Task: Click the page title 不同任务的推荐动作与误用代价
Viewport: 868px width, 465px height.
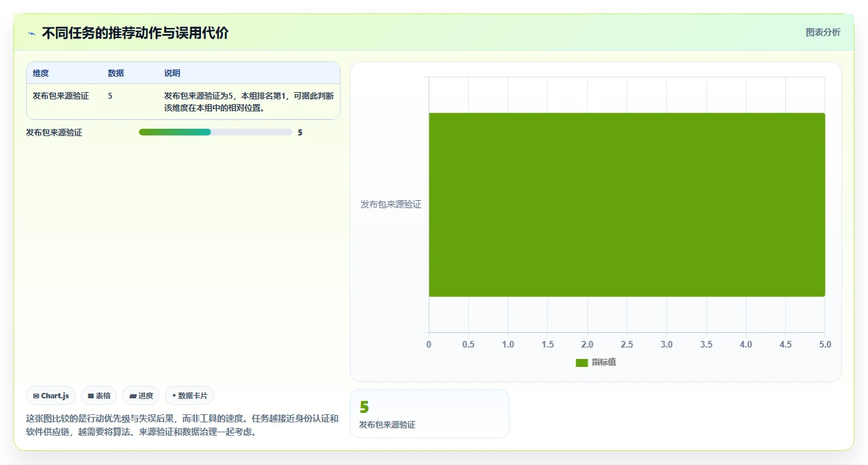Action: pyautogui.click(x=136, y=33)
